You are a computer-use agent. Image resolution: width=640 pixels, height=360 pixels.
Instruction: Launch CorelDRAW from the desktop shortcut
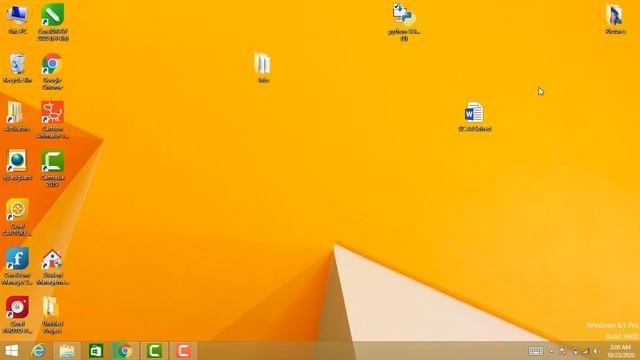click(x=53, y=22)
